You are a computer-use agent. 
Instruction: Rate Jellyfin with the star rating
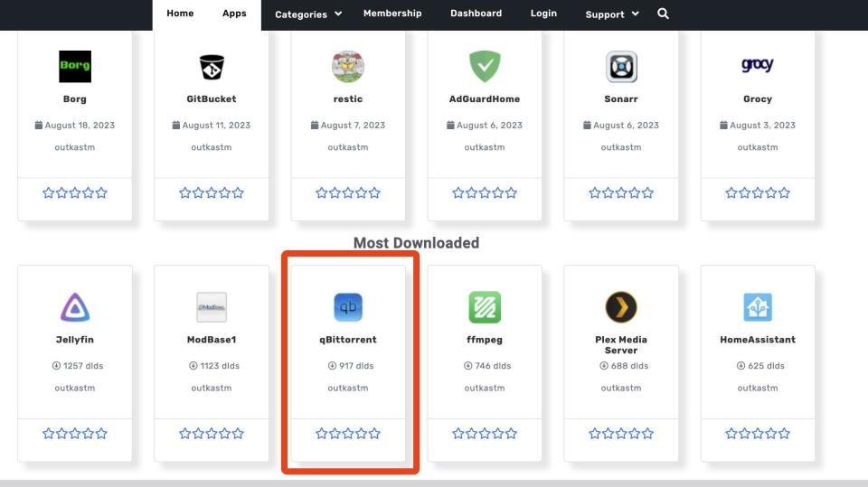pyautogui.click(x=75, y=434)
